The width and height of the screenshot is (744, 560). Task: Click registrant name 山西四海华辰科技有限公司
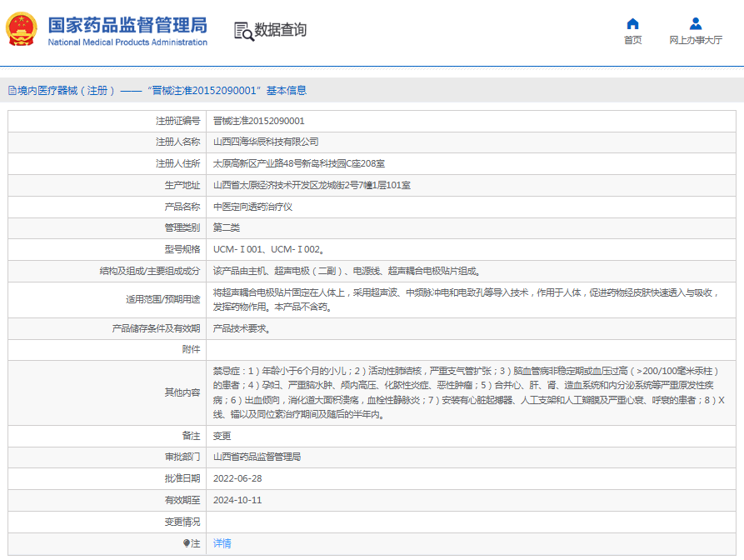(x=266, y=142)
